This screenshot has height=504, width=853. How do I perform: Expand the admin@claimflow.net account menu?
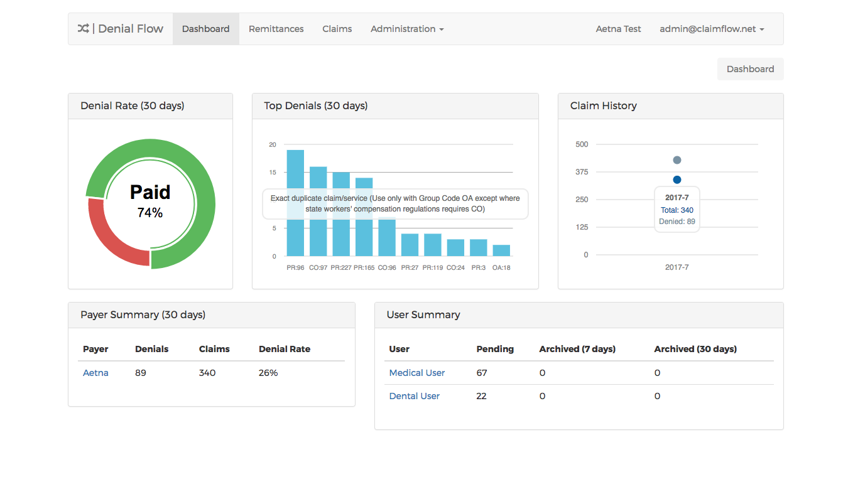point(711,29)
